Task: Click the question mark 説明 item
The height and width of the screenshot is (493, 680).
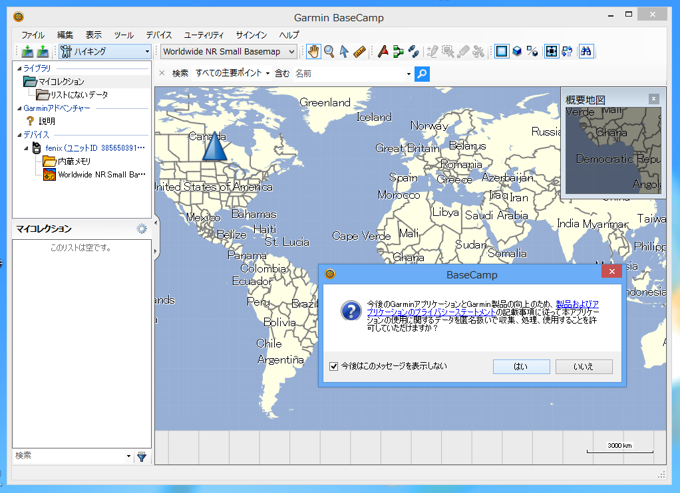Action: point(40,121)
